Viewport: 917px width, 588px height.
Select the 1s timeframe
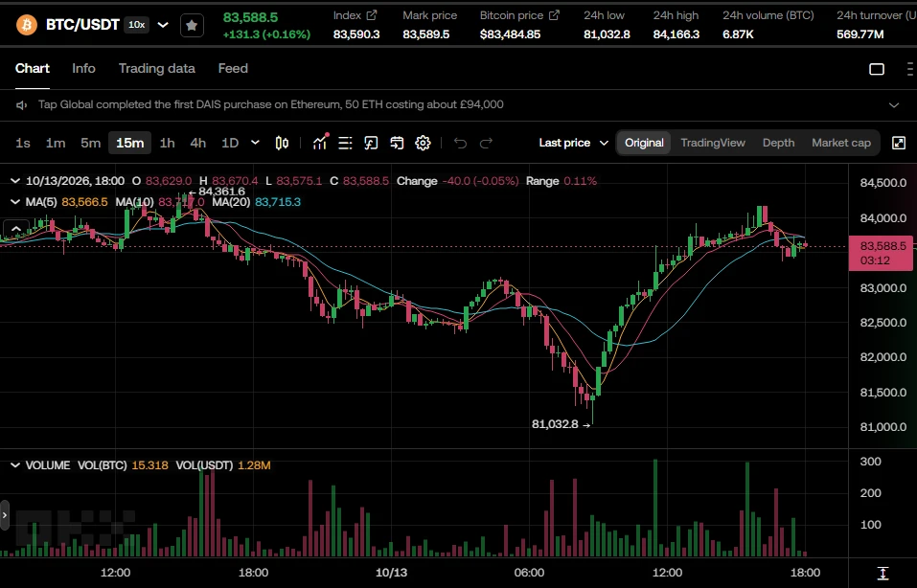pos(23,143)
